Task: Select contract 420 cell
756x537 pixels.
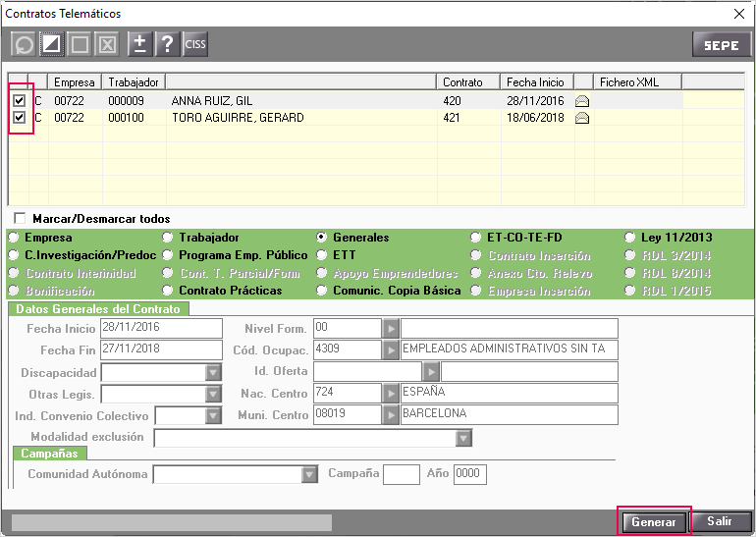Action: 468,101
